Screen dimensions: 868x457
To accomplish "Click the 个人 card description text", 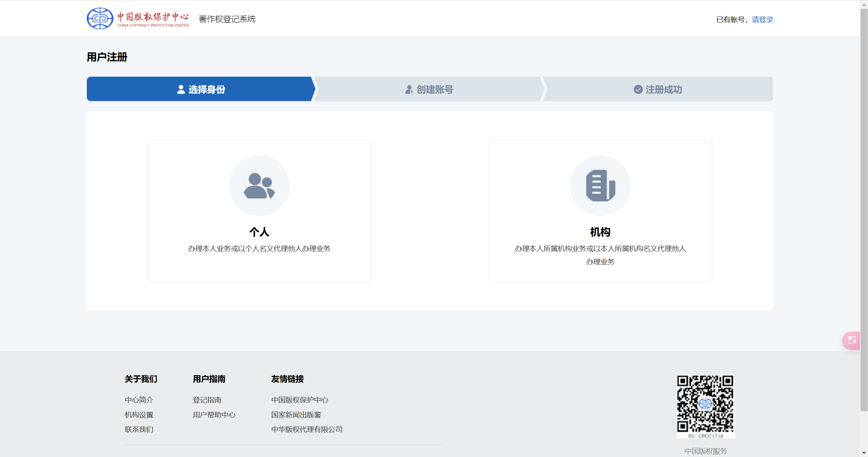I will [259, 249].
